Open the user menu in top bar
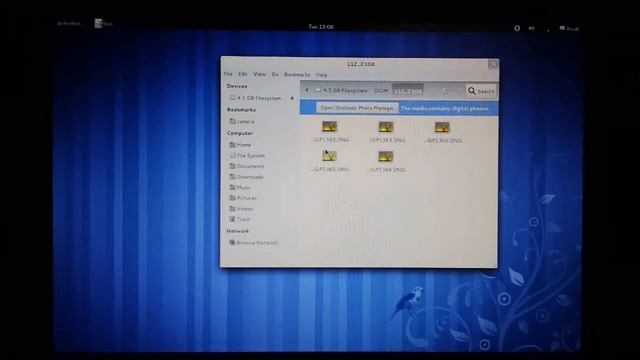The height and width of the screenshot is (360, 640). [569, 29]
